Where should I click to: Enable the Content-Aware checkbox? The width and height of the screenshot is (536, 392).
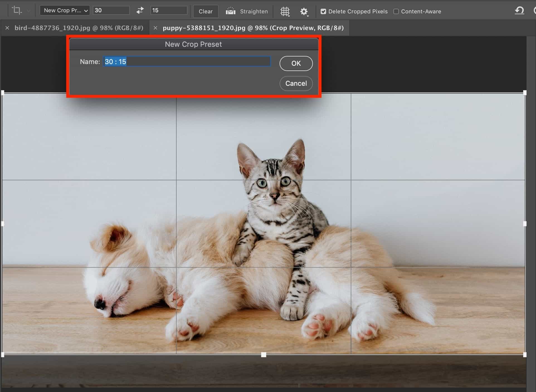point(396,11)
